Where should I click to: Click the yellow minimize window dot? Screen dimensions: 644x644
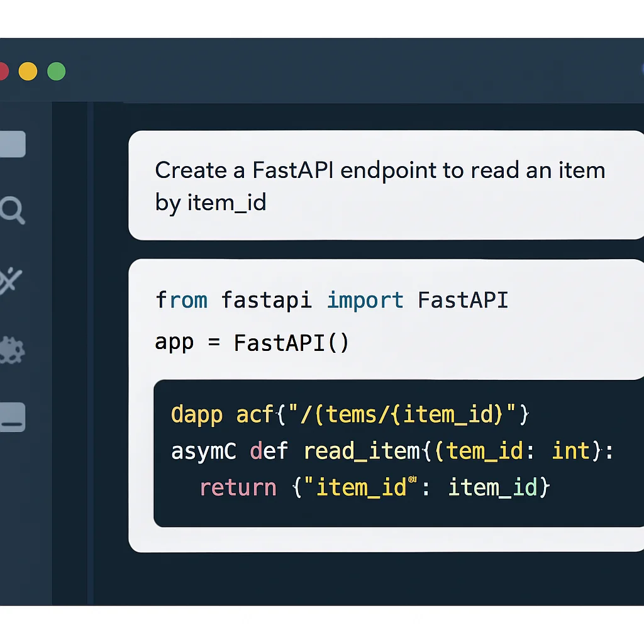coord(28,72)
